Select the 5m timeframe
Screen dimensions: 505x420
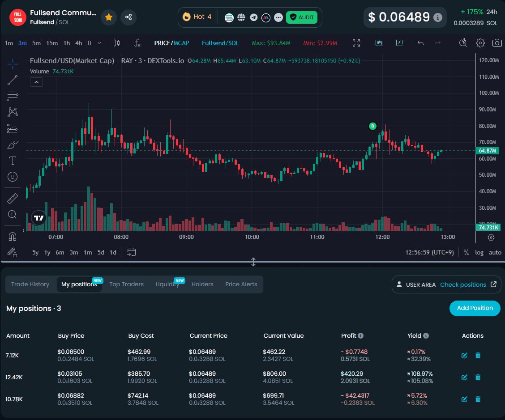(x=36, y=43)
